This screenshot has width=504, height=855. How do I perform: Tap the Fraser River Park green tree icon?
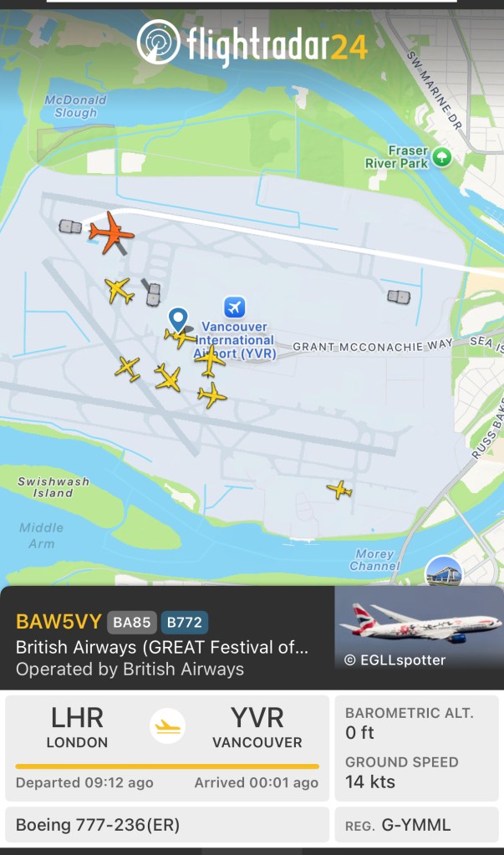tap(442, 158)
